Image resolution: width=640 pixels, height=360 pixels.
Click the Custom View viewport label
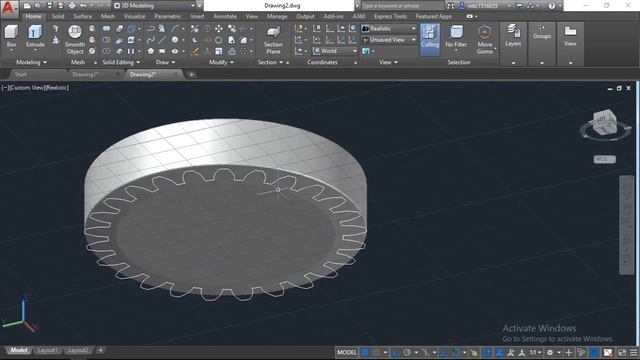coord(26,88)
